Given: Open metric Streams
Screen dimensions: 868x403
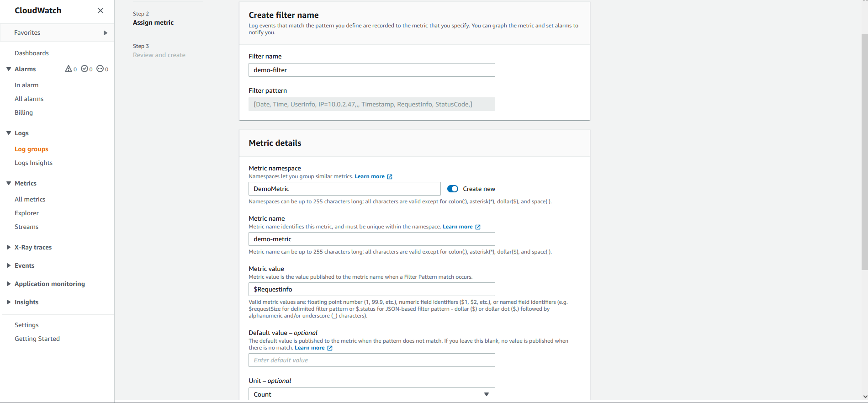Looking at the screenshot, I should pos(26,227).
